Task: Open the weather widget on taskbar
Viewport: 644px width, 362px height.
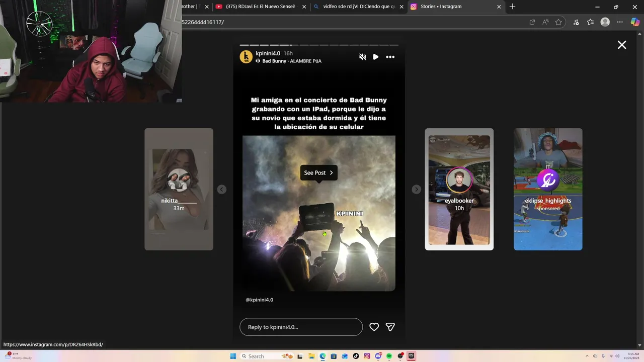Action: (18, 356)
